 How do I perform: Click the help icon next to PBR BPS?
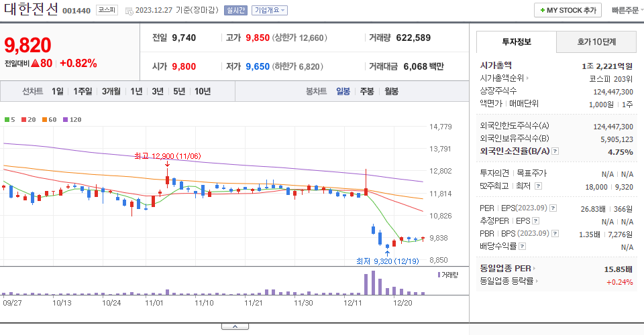555,234
